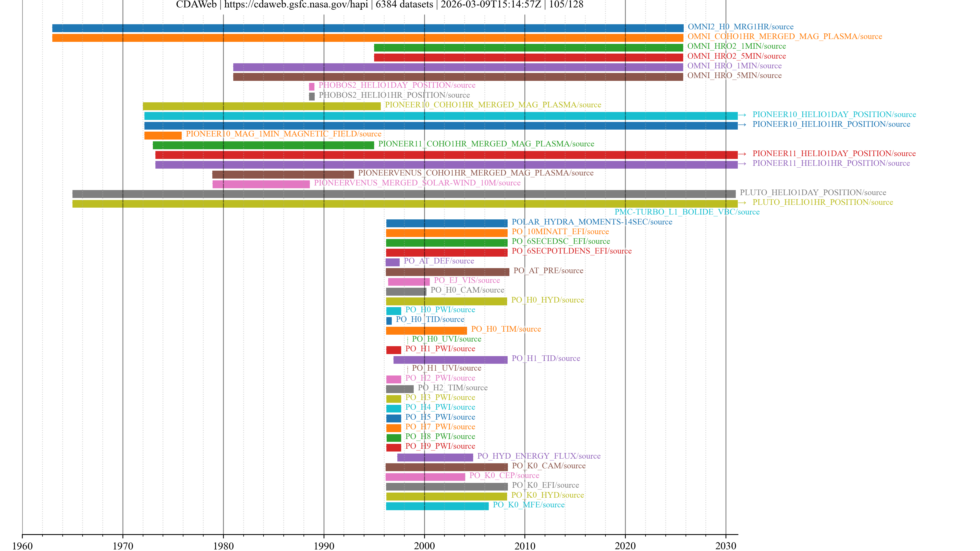Click the 2000 label on the time axis
The width and height of the screenshot is (980, 551).
point(424,546)
